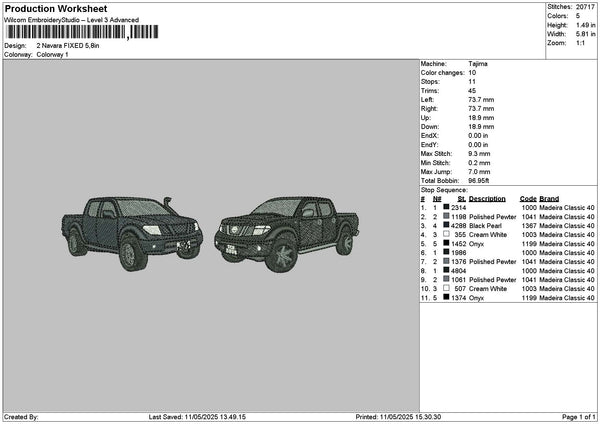Select the stitches count 20717
Viewport: 600px width, 424px height.
point(585,7)
